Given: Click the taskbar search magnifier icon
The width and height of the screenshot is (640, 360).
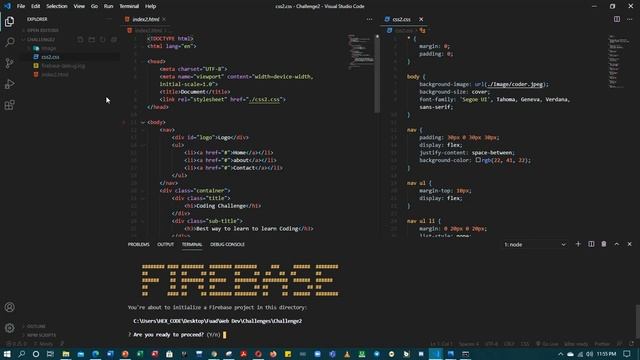Looking at the screenshot, I should click(x=21, y=354).
